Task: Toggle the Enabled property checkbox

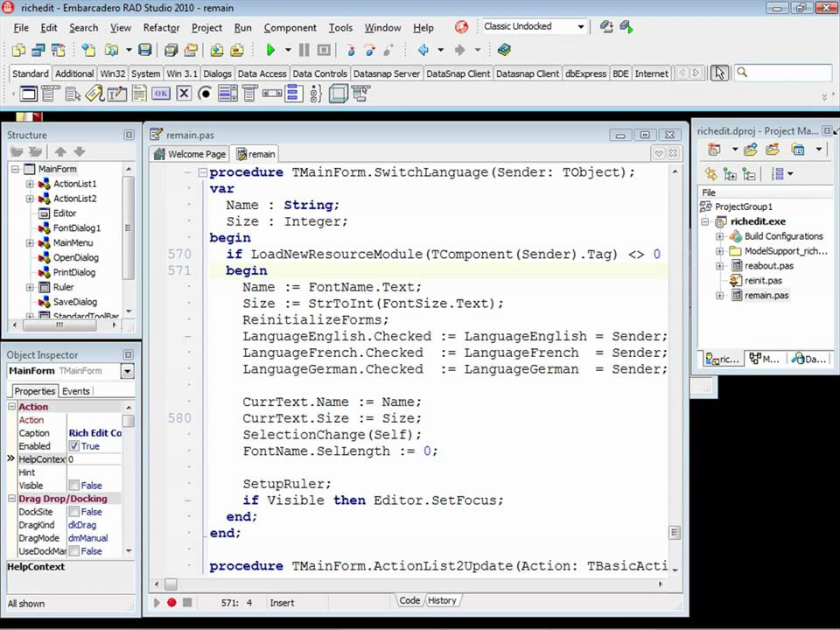Action: [74, 446]
